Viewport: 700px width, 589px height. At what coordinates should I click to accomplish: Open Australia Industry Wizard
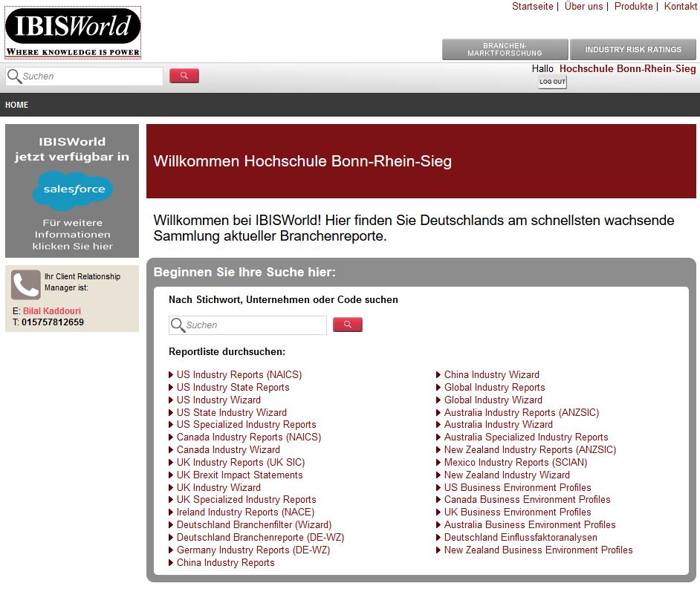coord(499,424)
